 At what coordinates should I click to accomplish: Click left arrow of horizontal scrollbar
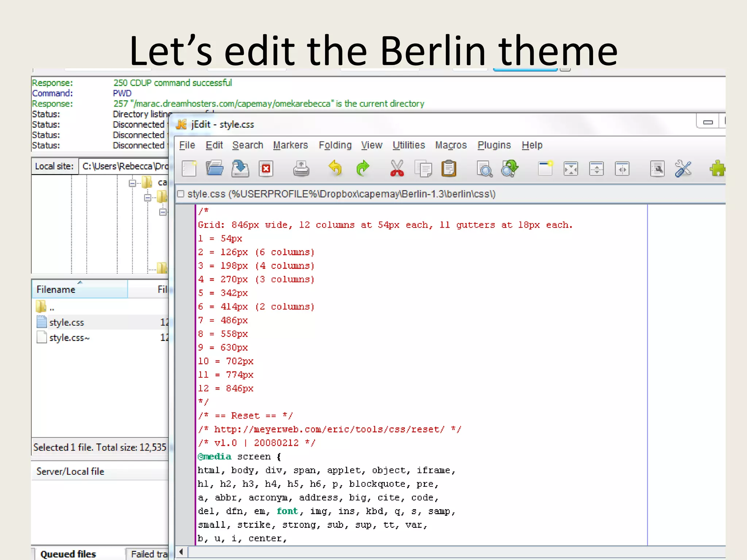[x=182, y=552]
